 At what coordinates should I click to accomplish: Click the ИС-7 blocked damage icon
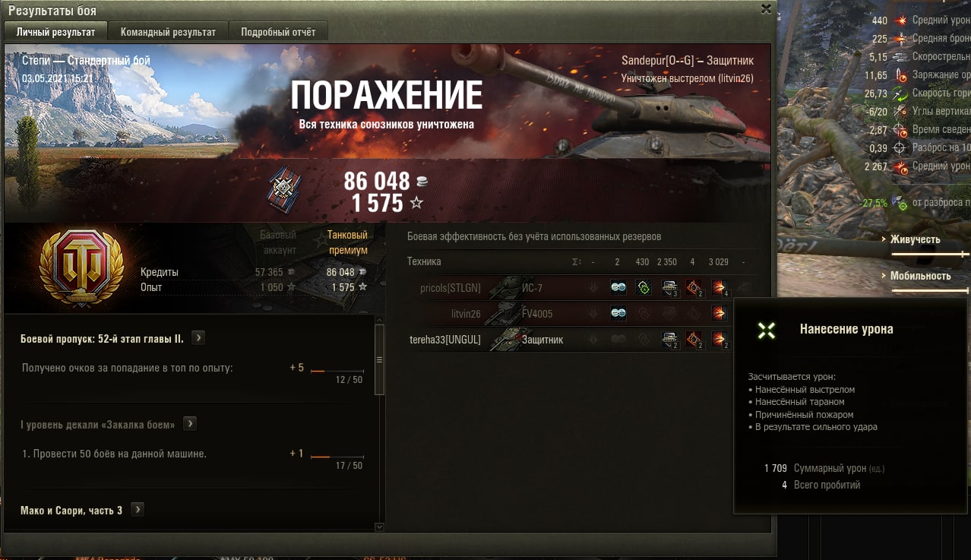click(x=669, y=288)
